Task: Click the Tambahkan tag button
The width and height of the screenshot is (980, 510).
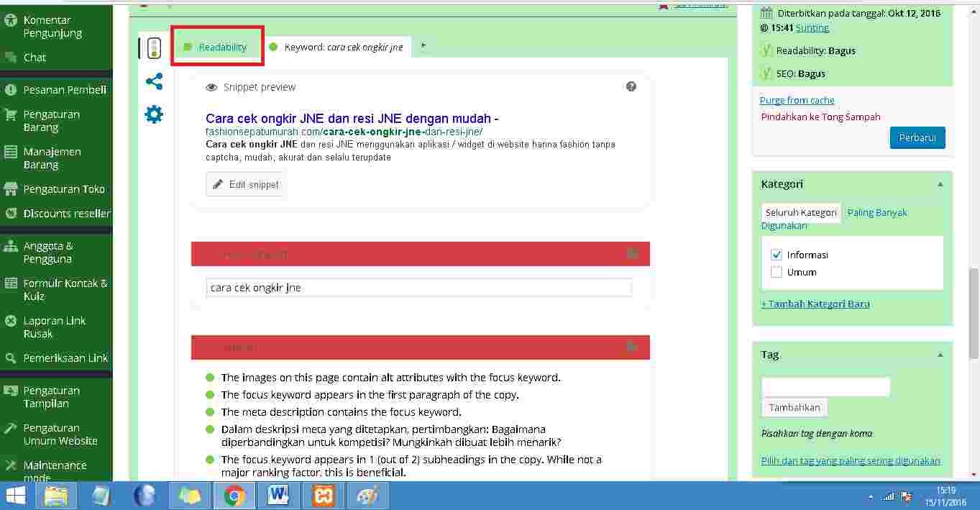Action: (794, 407)
